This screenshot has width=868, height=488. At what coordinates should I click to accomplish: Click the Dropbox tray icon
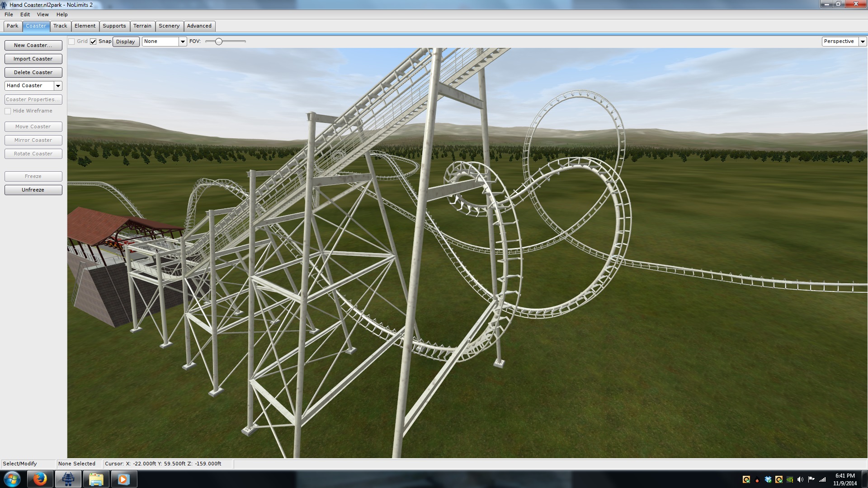pyautogui.click(x=768, y=479)
